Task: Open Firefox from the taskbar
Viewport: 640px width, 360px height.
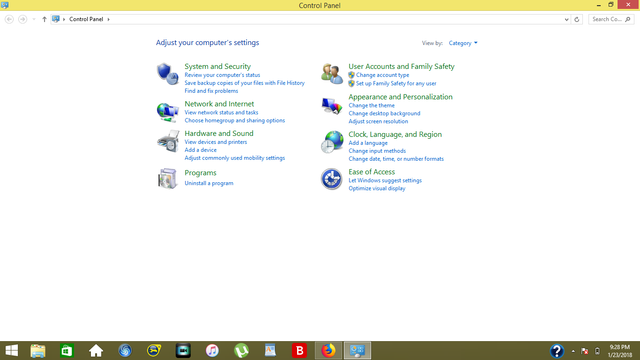Action: coord(328,351)
